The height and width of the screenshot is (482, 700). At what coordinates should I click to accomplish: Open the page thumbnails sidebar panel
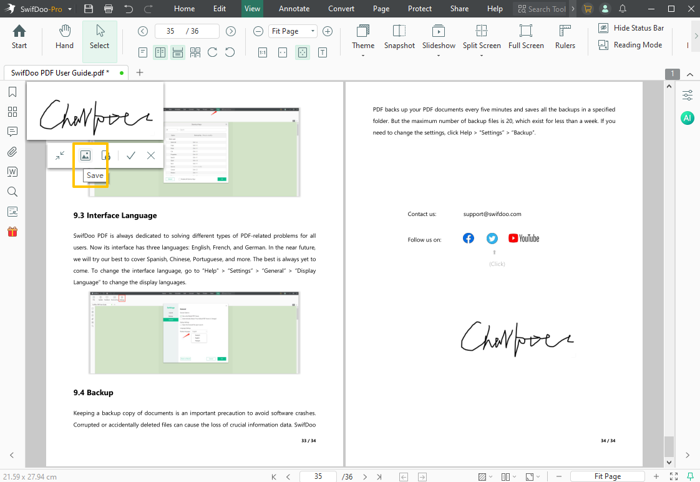tap(12, 112)
